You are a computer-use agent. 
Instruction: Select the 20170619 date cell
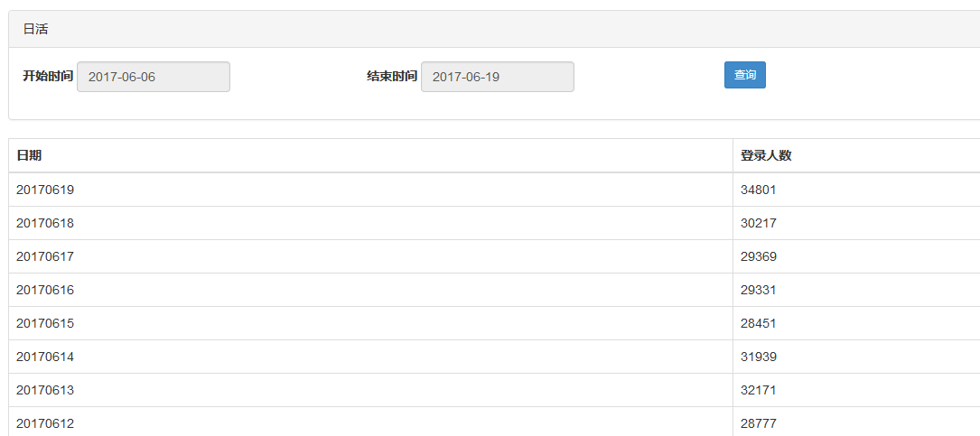[45, 190]
